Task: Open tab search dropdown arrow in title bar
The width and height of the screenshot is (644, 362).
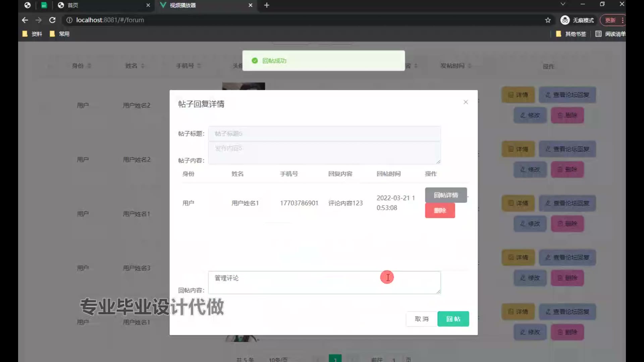Action: click(x=563, y=4)
